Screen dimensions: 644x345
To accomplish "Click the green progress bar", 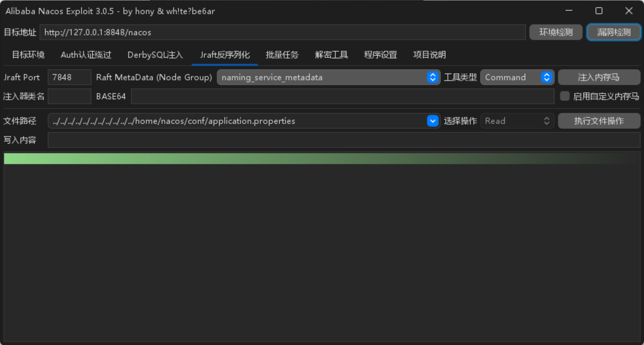I will (322, 159).
